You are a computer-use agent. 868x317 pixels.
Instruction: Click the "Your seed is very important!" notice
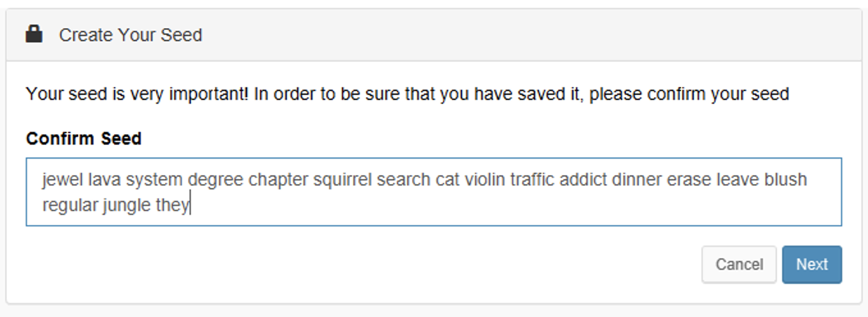click(407, 95)
